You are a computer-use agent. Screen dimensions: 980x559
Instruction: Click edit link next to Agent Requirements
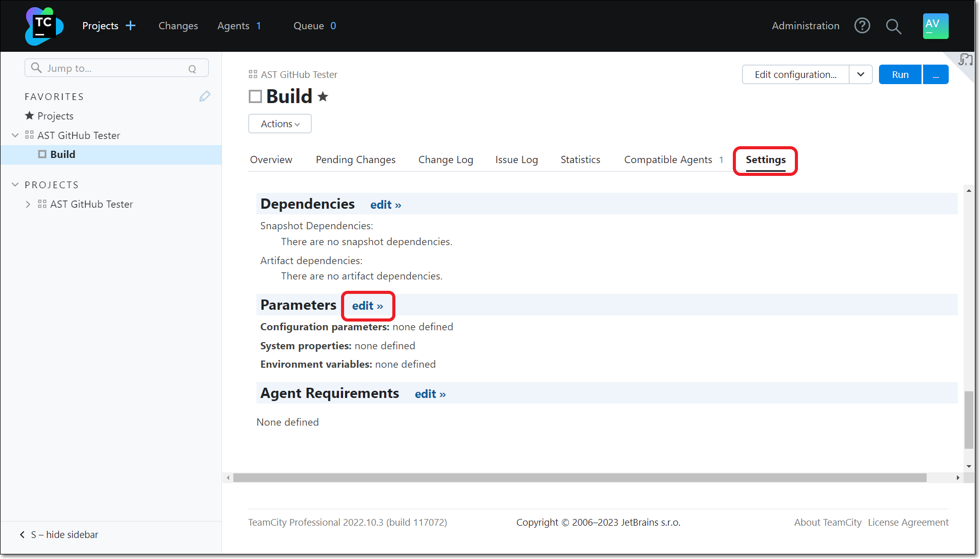[430, 394]
